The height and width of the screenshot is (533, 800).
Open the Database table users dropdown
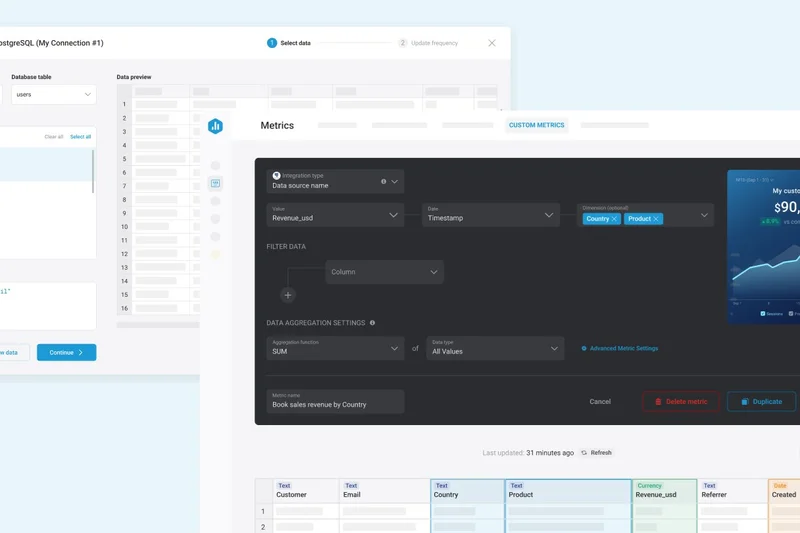pyautogui.click(x=54, y=94)
